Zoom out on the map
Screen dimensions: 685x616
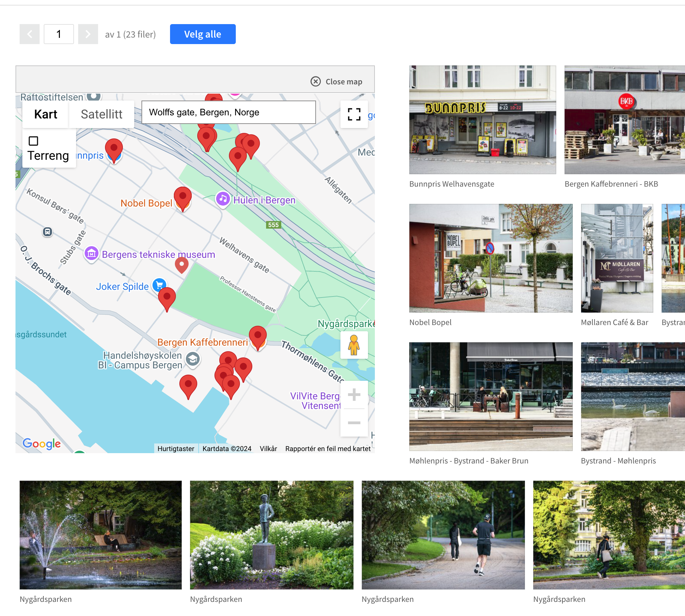point(354,423)
